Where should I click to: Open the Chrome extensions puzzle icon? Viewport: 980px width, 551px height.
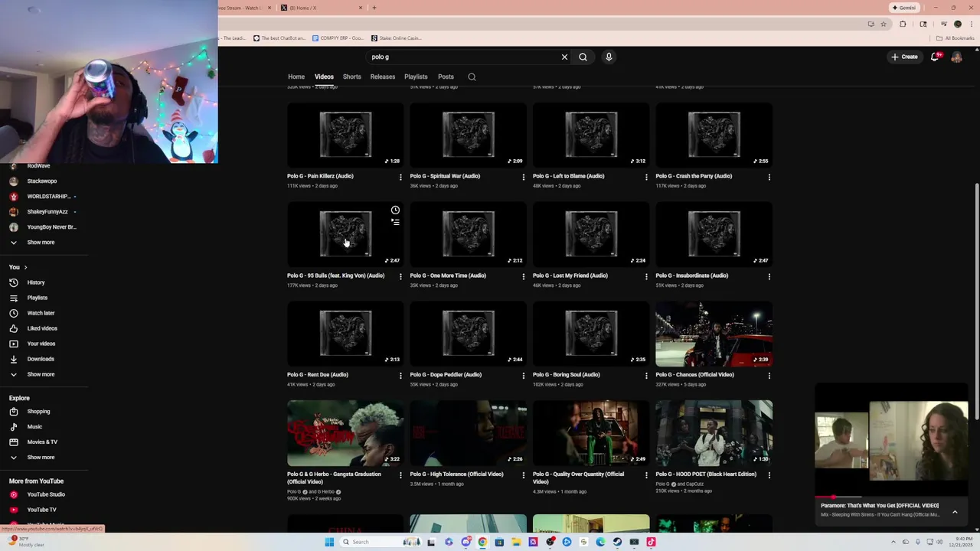pos(903,24)
